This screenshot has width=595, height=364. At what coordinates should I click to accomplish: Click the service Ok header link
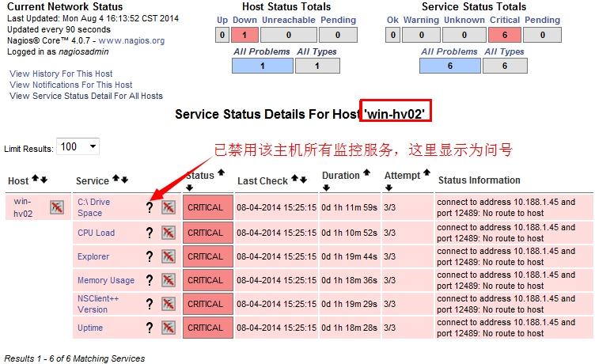(x=392, y=20)
